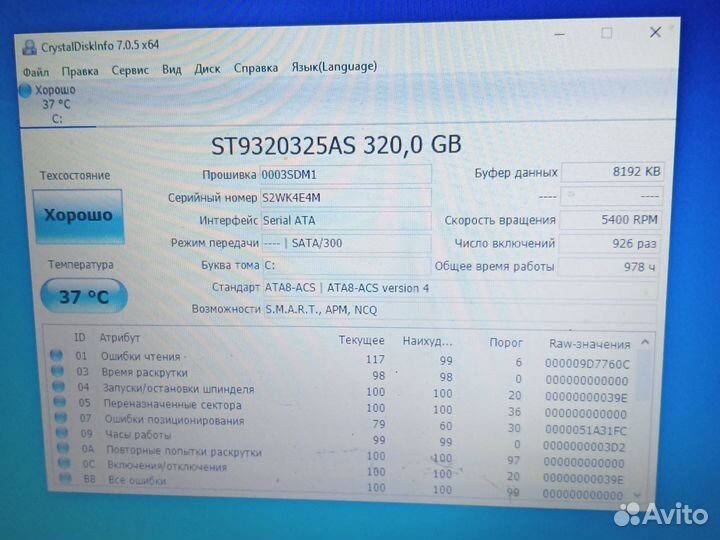Select the Ошибки позиционирования attribute row
Screen dimensions: 720x540
341,424
